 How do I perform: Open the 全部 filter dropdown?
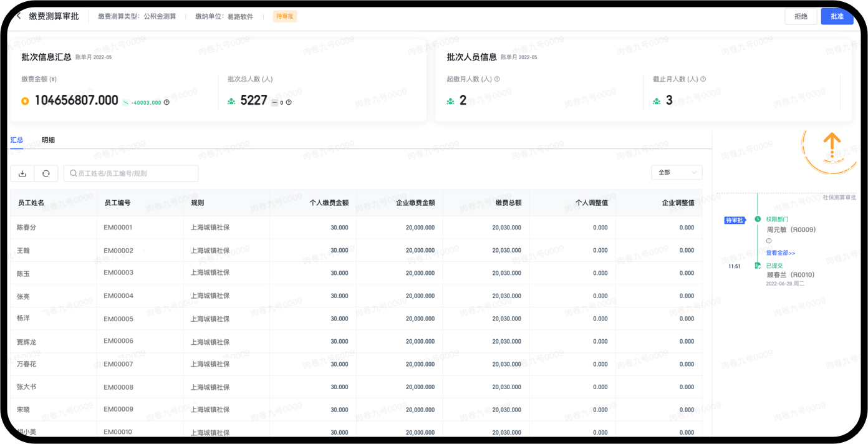(677, 173)
